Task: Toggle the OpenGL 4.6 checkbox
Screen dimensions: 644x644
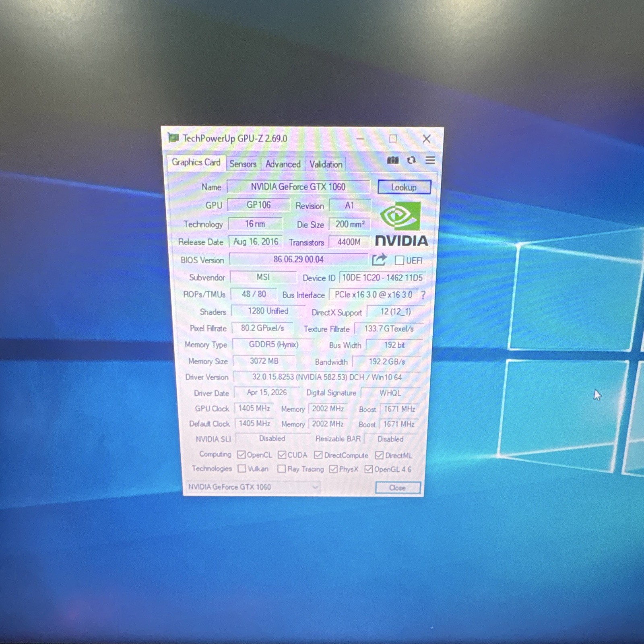Action: click(x=368, y=469)
